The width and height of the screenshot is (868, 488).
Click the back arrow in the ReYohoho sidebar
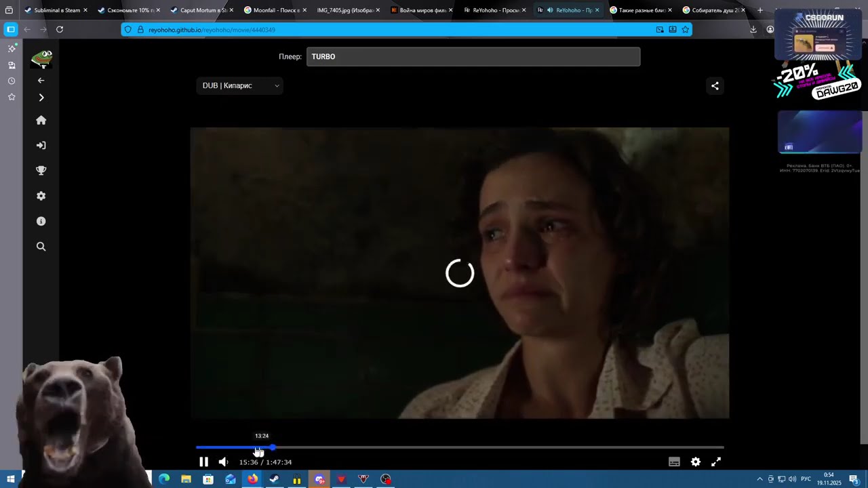click(41, 80)
